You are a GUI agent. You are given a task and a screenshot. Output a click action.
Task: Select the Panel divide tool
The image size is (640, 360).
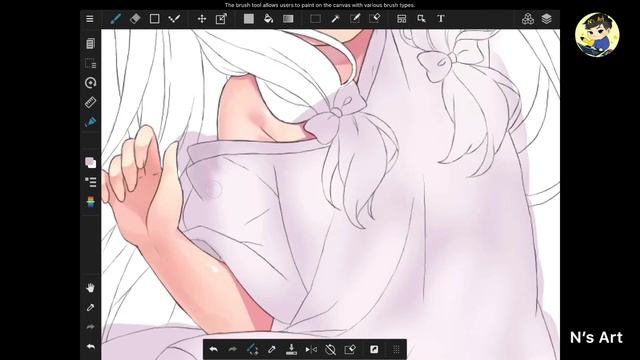point(402,19)
